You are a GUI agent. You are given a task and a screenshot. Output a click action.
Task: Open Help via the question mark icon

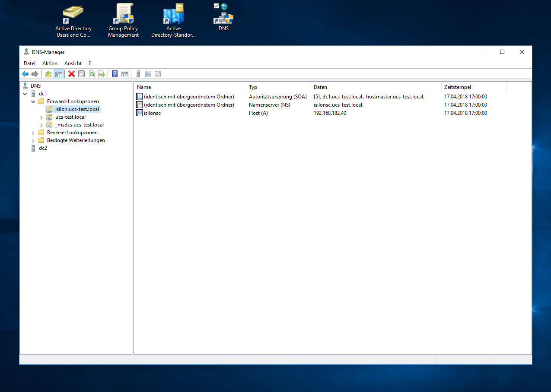pos(115,74)
